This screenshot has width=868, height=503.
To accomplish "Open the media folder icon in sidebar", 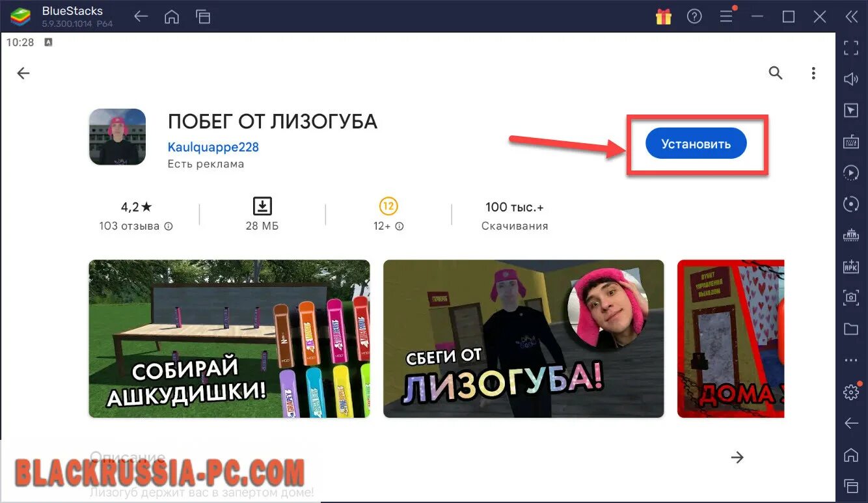I will 851,329.
